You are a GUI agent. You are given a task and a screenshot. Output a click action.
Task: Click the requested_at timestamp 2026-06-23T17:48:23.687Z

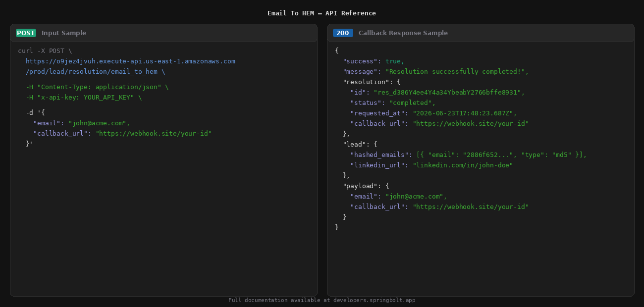coord(463,113)
